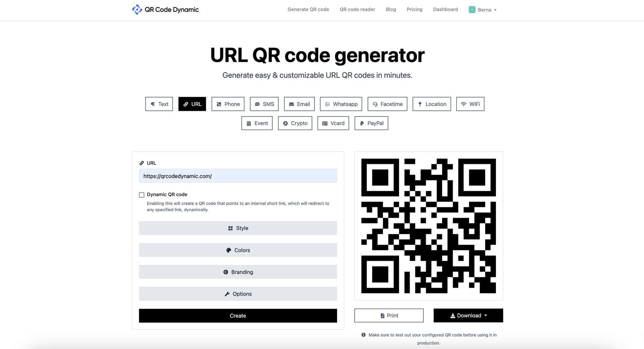
Task: Choose the SMS QR type
Action: click(x=264, y=104)
